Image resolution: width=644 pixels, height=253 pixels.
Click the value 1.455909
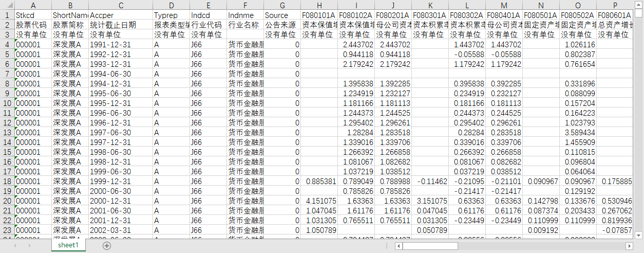578,142
